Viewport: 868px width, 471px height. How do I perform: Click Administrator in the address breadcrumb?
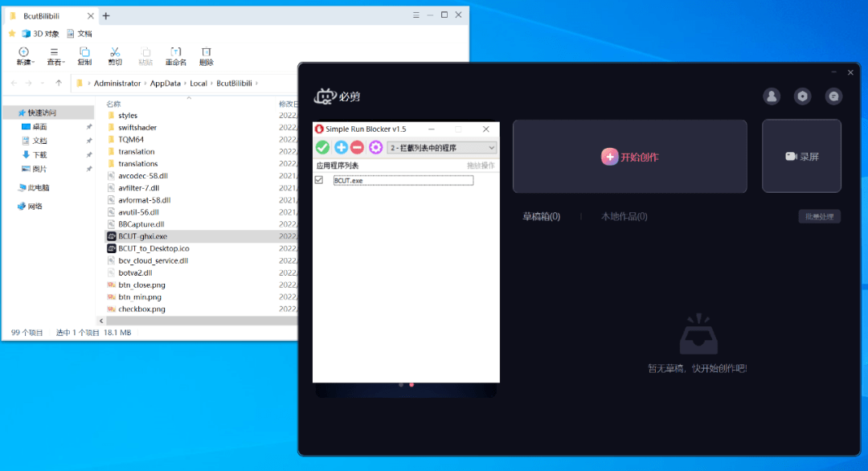tap(117, 83)
